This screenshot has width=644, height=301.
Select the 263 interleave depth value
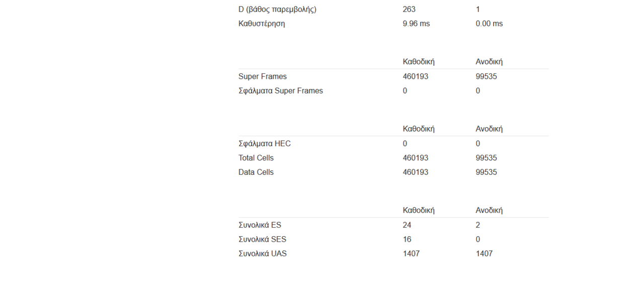tap(409, 9)
